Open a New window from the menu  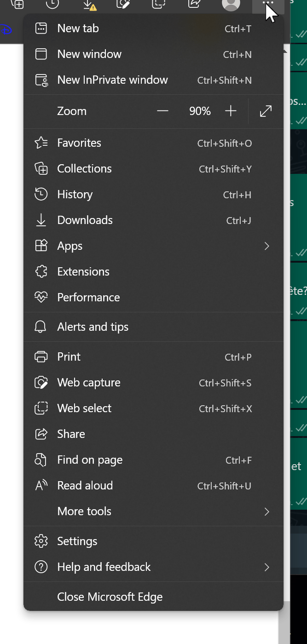(153, 54)
